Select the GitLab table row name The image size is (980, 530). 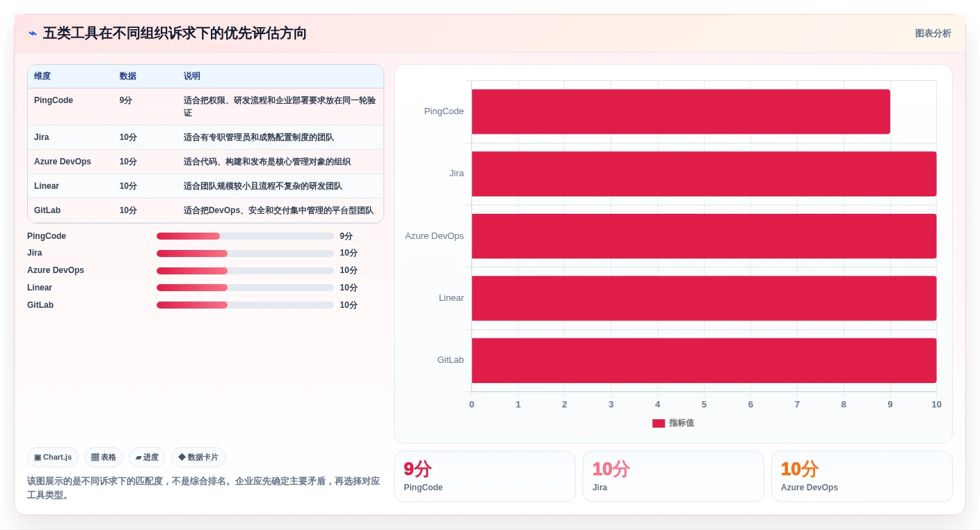[x=46, y=210]
